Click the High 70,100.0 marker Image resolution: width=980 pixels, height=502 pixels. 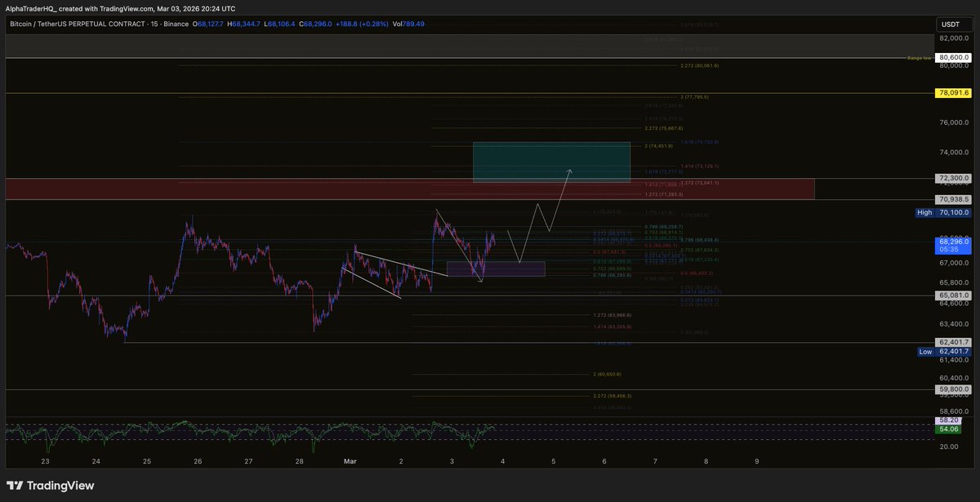point(944,212)
